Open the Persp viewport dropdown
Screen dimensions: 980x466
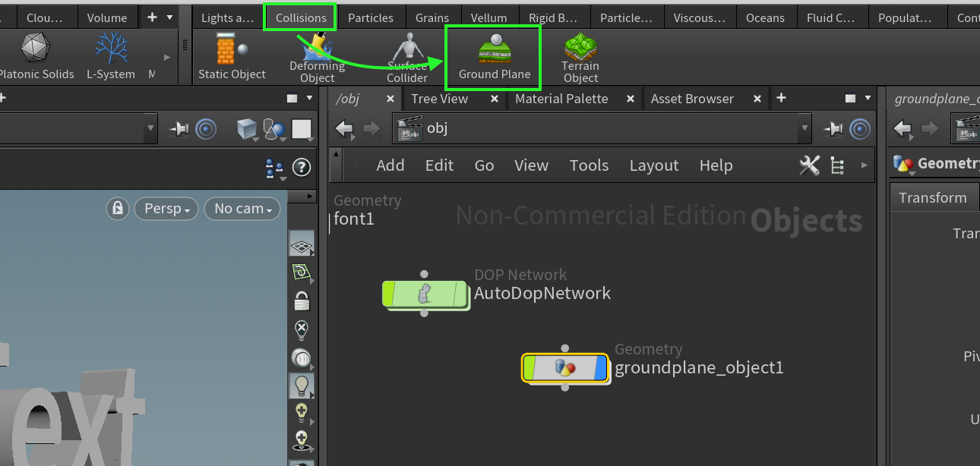click(x=166, y=209)
